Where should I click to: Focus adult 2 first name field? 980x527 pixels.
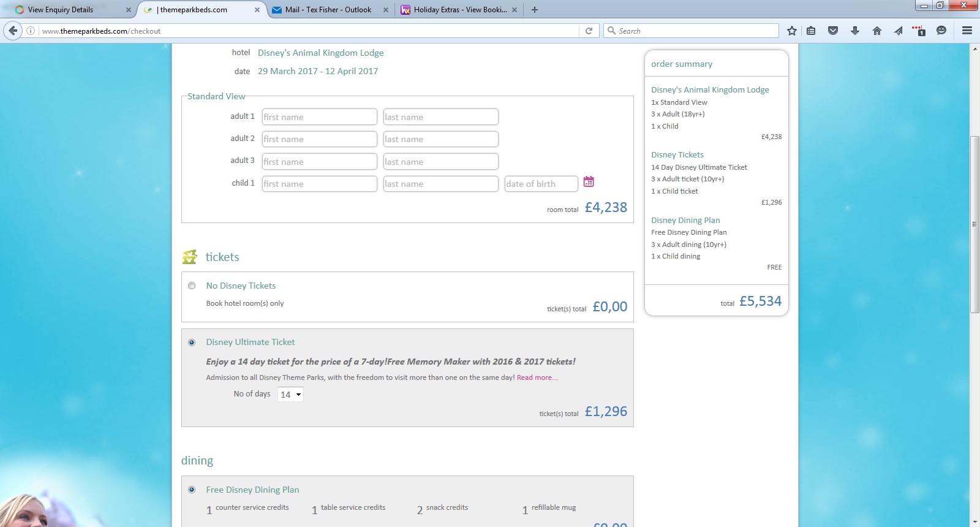[x=319, y=139]
